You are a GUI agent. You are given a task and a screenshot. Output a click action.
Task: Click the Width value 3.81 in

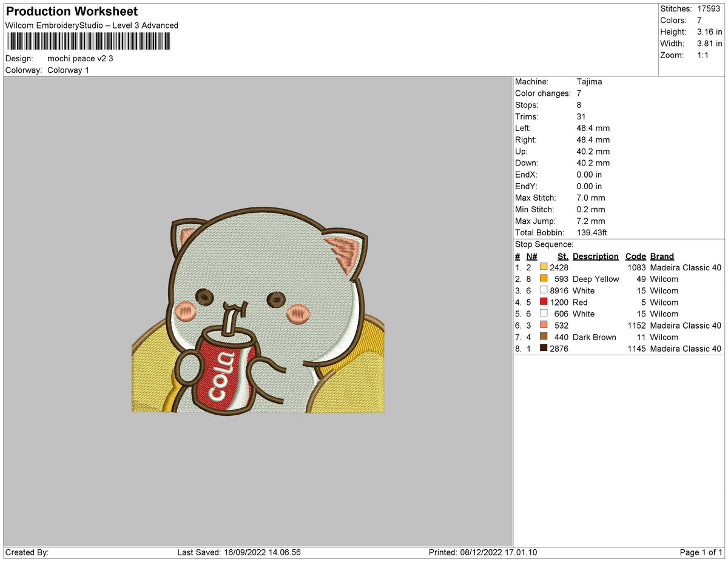point(710,44)
